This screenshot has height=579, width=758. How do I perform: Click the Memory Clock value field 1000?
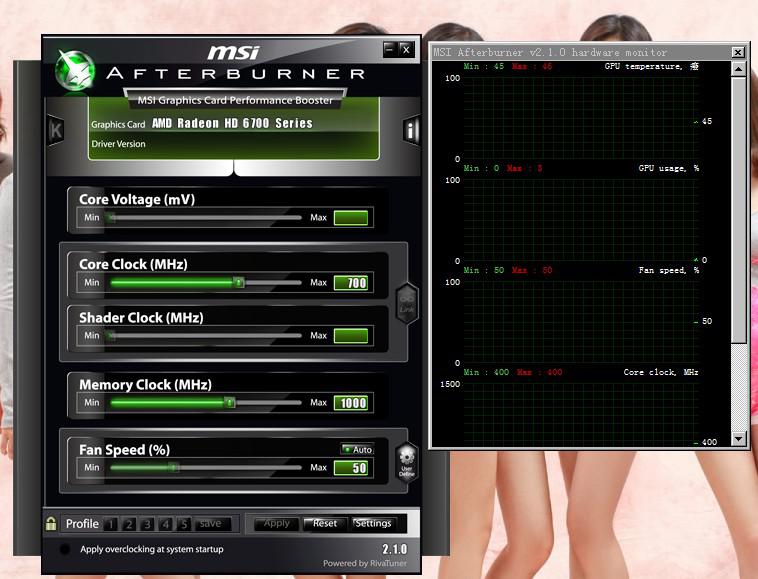[x=353, y=403]
